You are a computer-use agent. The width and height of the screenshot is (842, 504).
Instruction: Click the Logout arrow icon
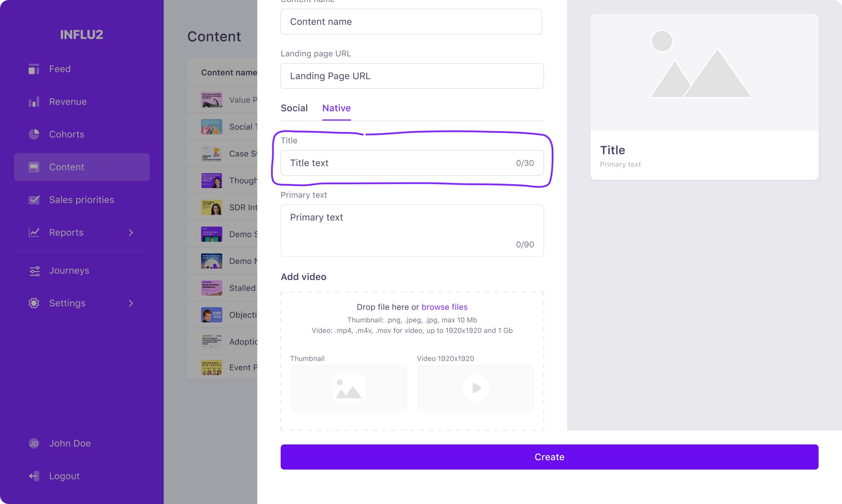(x=34, y=476)
